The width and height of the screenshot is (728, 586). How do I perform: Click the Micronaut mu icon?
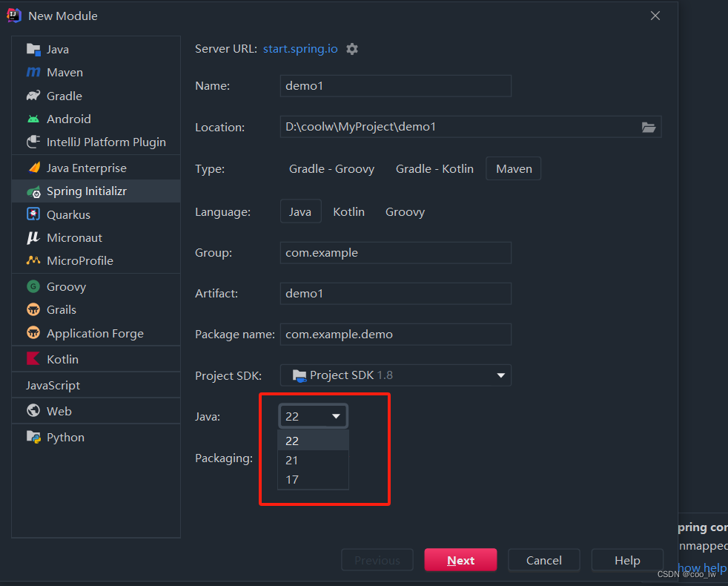[x=33, y=237]
